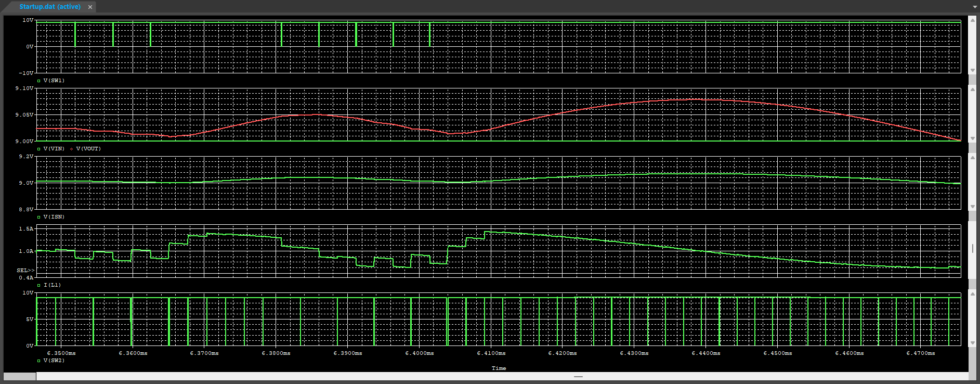The height and width of the screenshot is (384, 980).
Task: Click the I(L1) trace marker square
Action: click(x=39, y=285)
